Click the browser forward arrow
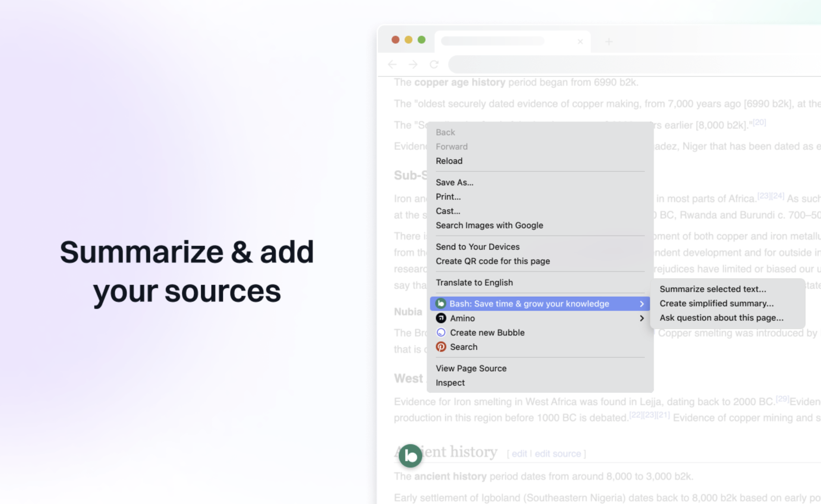The width and height of the screenshot is (821, 504). pyautogui.click(x=413, y=64)
